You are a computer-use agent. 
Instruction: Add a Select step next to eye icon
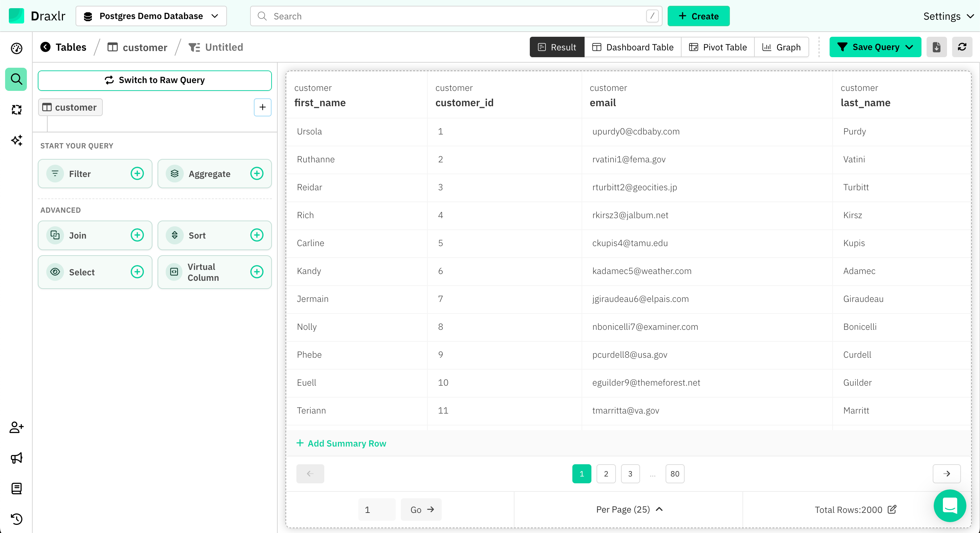point(137,272)
